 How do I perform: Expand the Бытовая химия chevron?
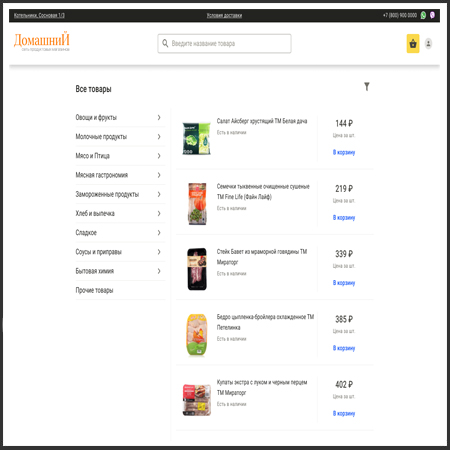[159, 271]
